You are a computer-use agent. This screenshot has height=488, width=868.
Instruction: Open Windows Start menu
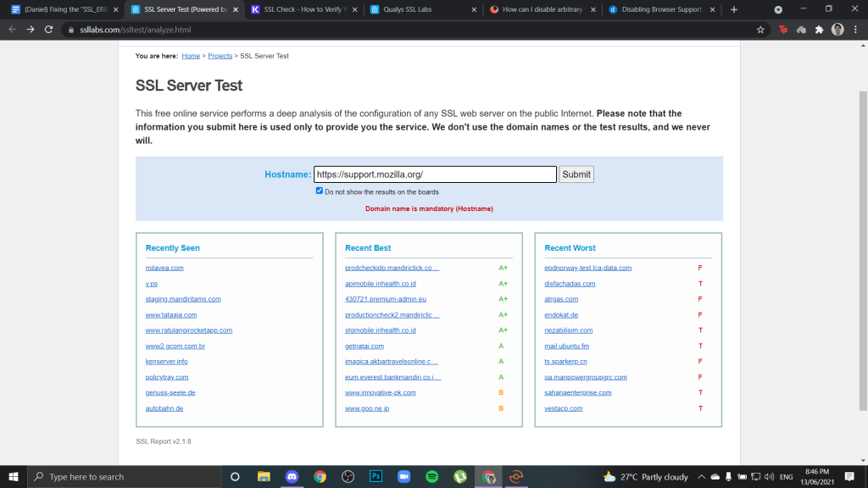14,476
